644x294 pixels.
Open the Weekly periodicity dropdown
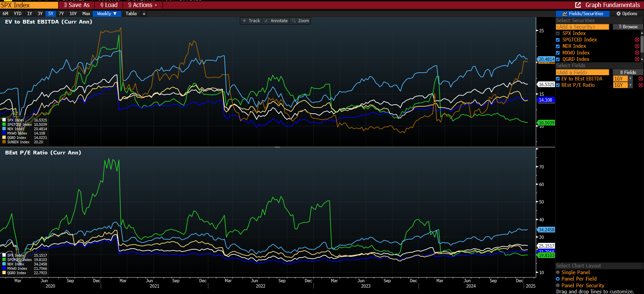pos(107,14)
